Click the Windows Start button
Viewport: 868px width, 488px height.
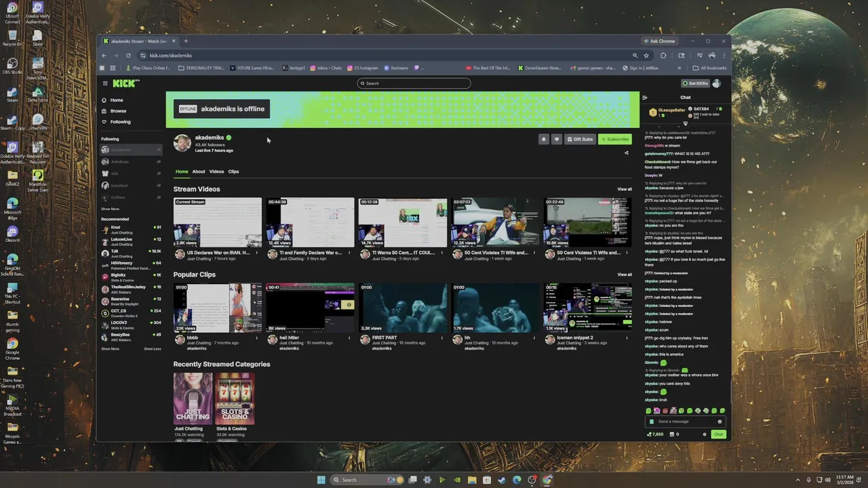coord(321,480)
